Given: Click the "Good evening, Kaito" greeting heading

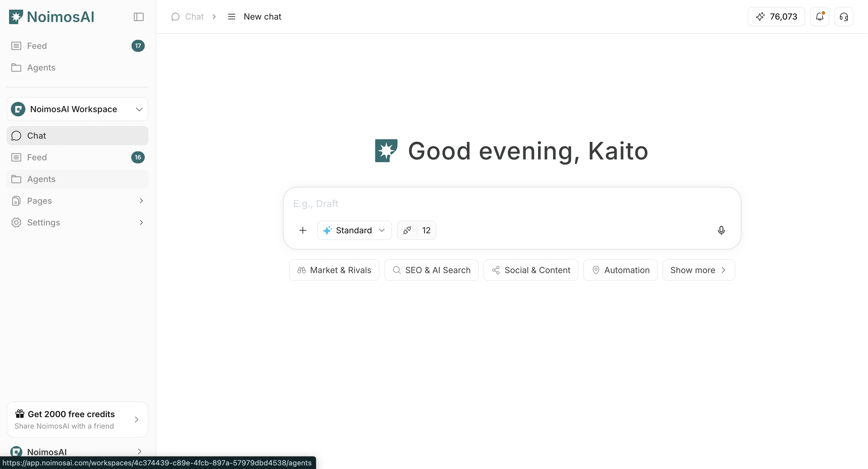Looking at the screenshot, I should (528, 151).
